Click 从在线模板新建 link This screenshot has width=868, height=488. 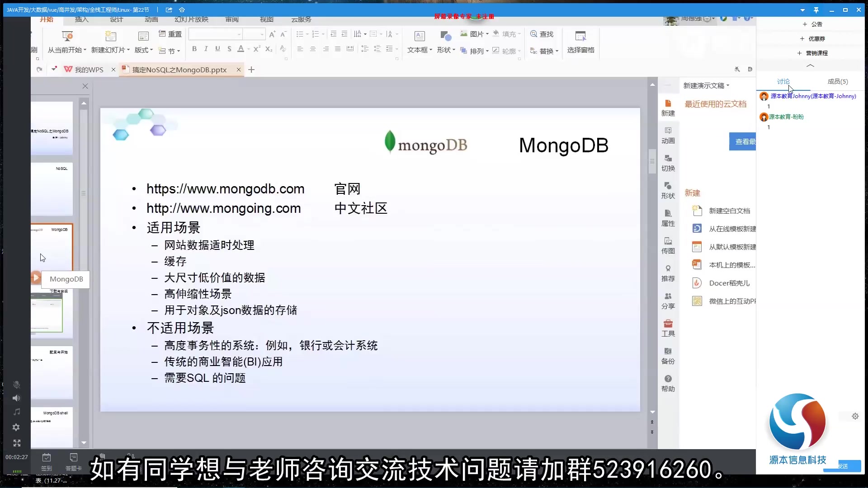pyautogui.click(x=732, y=229)
